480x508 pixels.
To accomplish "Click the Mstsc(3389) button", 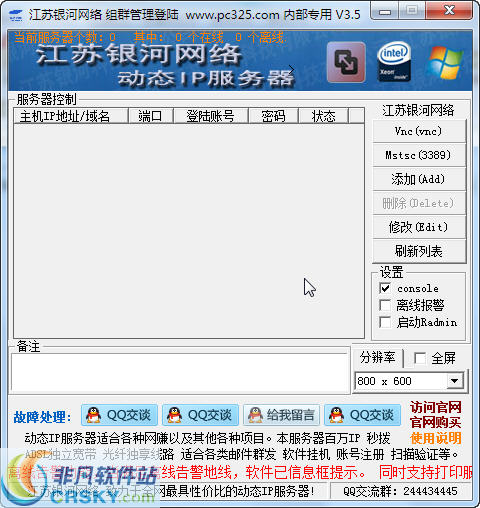I will tap(419, 155).
